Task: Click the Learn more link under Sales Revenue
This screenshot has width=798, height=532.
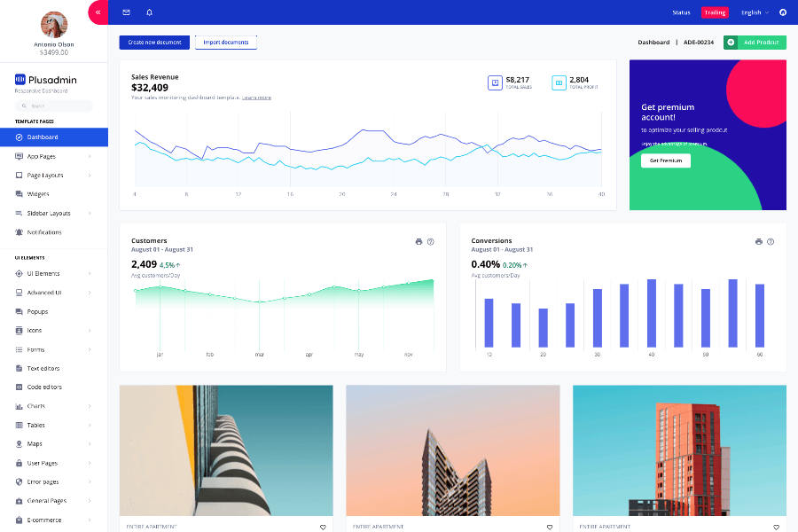Action: point(255,98)
